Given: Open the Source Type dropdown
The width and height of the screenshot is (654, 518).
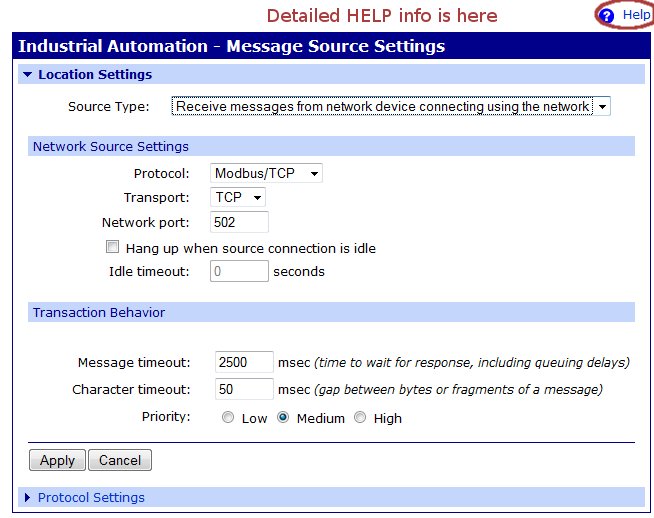Looking at the screenshot, I should (x=391, y=106).
